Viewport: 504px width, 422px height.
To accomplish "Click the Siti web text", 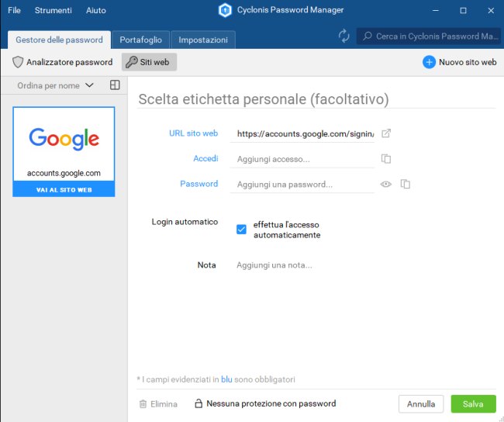I will pos(154,62).
